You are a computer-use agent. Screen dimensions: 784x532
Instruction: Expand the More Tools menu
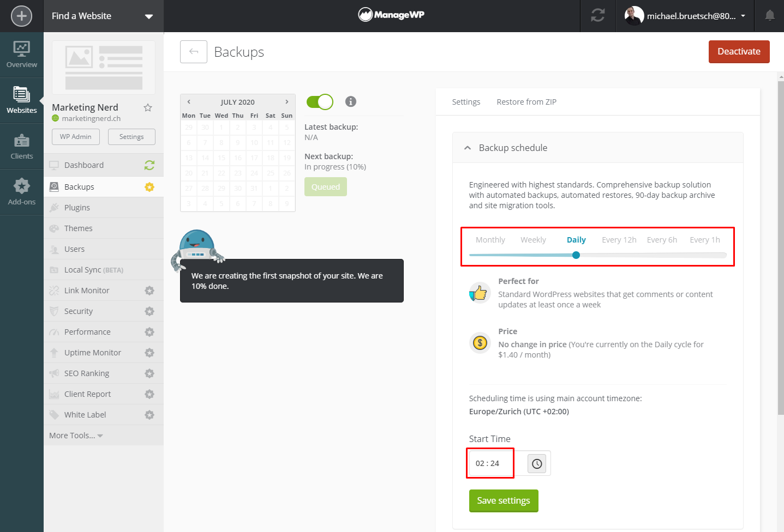76,436
